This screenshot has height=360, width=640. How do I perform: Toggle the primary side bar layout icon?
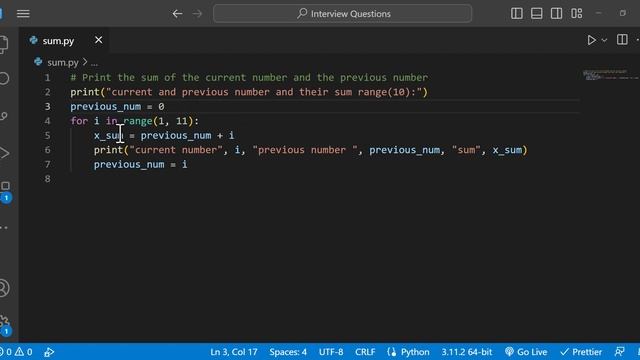517,13
